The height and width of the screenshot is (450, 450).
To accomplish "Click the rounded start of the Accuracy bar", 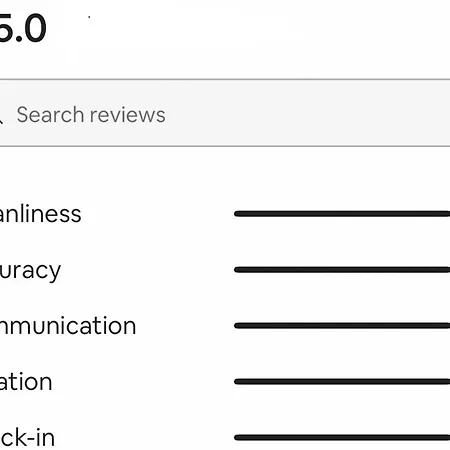I will [x=237, y=270].
